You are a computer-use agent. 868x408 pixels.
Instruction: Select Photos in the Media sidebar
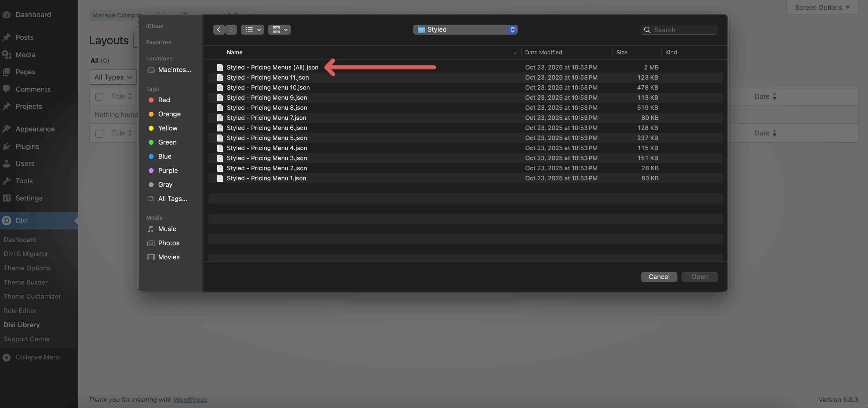(168, 243)
